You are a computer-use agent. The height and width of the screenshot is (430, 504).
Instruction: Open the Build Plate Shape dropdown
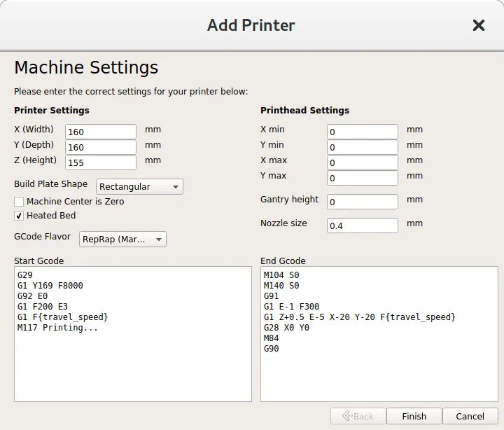pyautogui.click(x=139, y=186)
